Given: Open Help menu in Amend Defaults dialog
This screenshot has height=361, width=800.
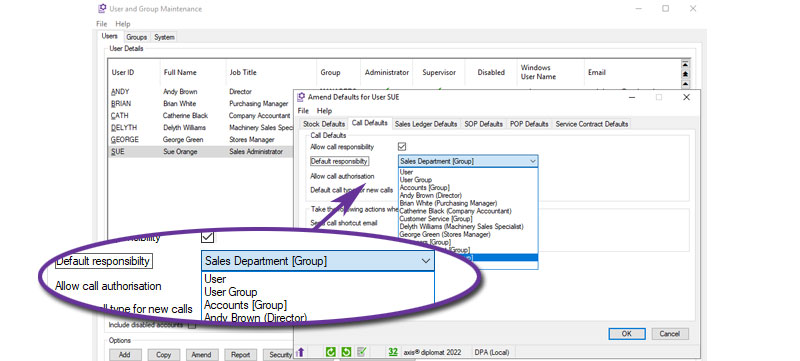Looking at the screenshot, I should (324, 111).
